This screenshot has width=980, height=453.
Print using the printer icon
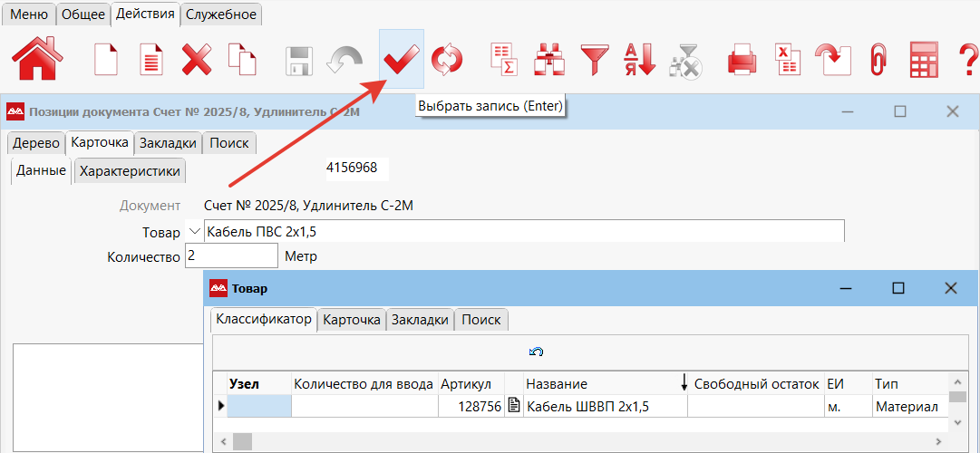(x=742, y=60)
